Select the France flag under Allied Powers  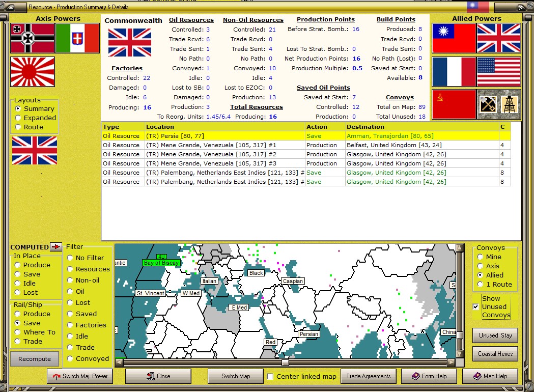pos(454,71)
